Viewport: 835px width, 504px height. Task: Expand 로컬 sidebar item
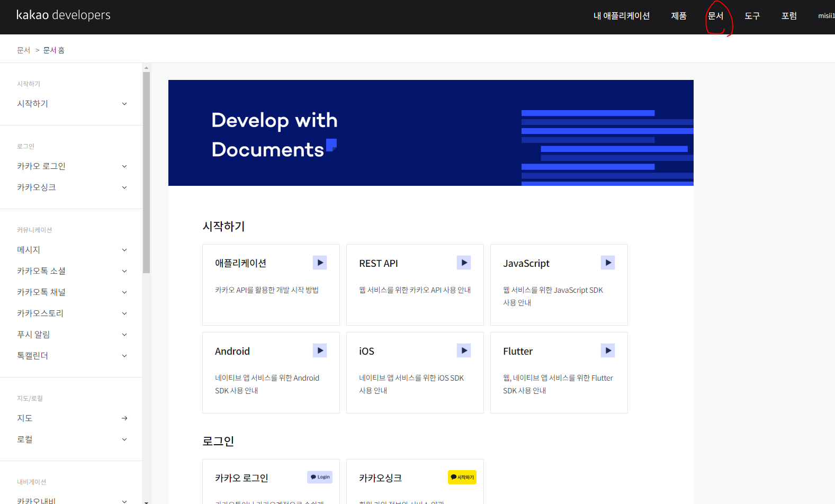click(x=124, y=439)
